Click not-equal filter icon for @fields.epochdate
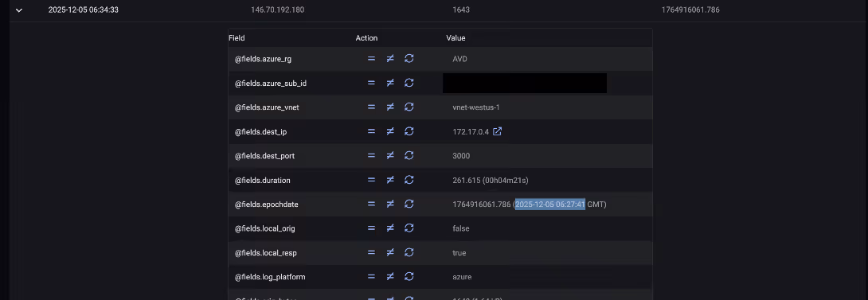868x300 pixels. coord(390,205)
